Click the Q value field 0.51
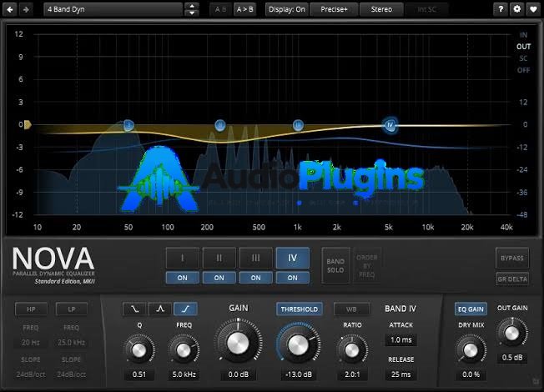 tap(139, 374)
